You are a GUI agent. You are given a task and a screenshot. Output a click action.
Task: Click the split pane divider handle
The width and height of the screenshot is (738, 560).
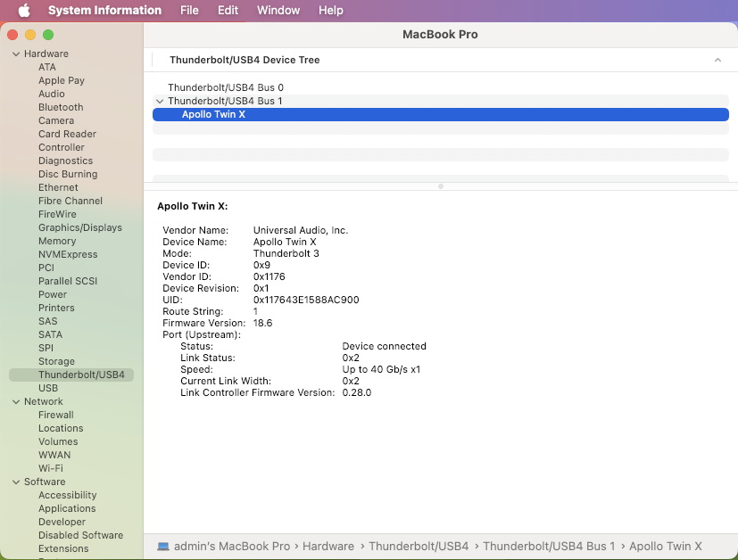click(441, 186)
